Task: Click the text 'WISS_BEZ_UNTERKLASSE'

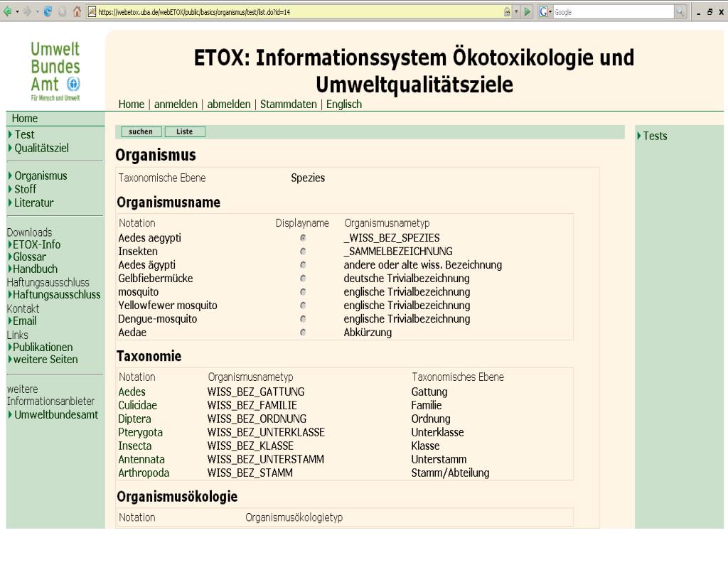Action: pos(266,433)
